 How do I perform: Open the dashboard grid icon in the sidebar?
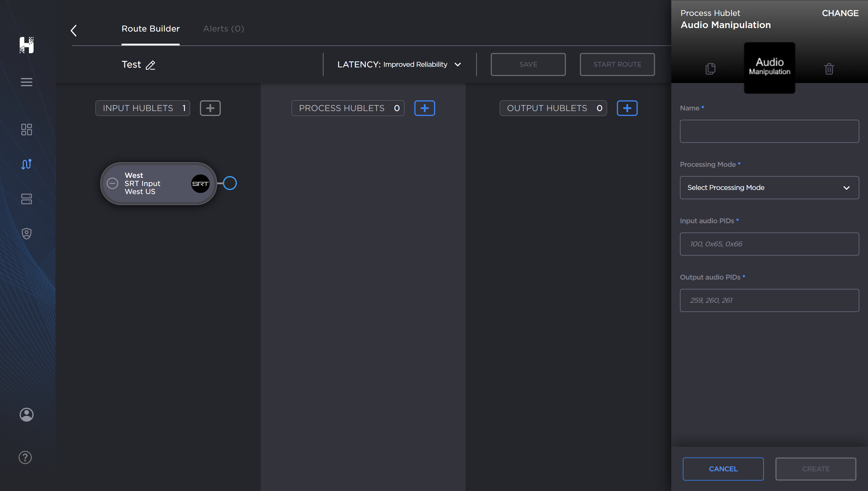27,130
